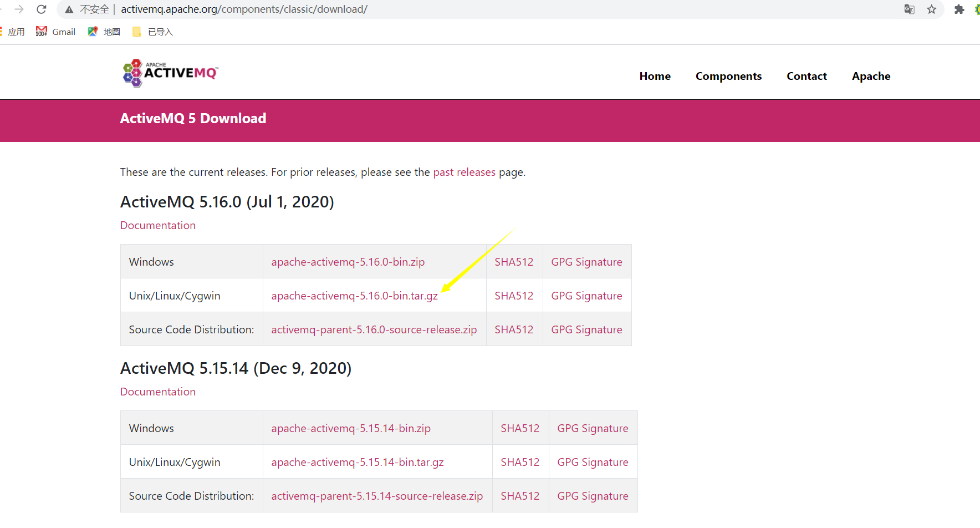The width and height of the screenshot is (980, 528).
Task: Open the Contact menu item
Action: (x=807, y=76)
